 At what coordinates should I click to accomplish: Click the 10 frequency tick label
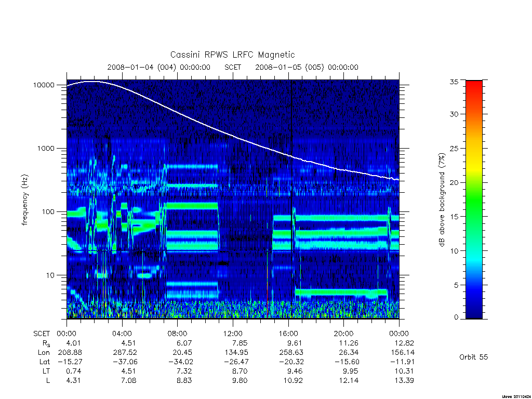[x=50, y=275]
